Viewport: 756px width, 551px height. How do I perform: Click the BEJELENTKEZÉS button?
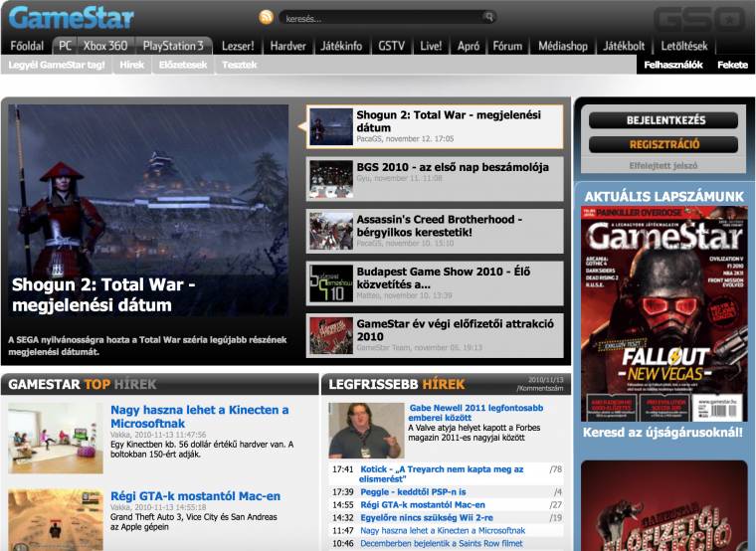coord(663,120)
